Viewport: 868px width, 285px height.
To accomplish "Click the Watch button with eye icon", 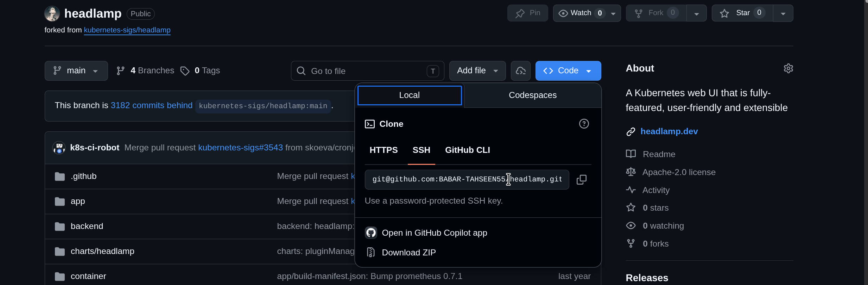I will click(579, 13).
